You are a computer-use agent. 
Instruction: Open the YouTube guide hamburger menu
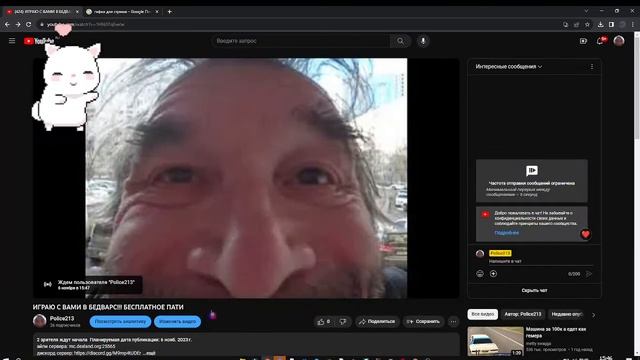point(12,41)
